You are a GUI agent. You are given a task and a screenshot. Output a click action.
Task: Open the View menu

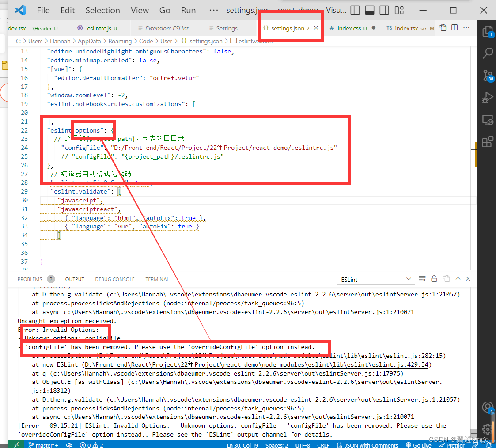(140, 11)
